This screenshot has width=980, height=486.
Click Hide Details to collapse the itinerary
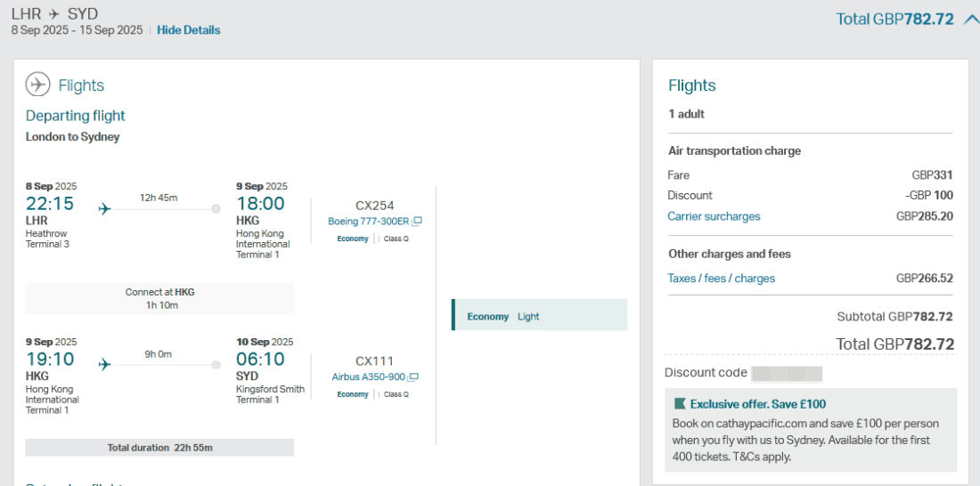(188, 30)
